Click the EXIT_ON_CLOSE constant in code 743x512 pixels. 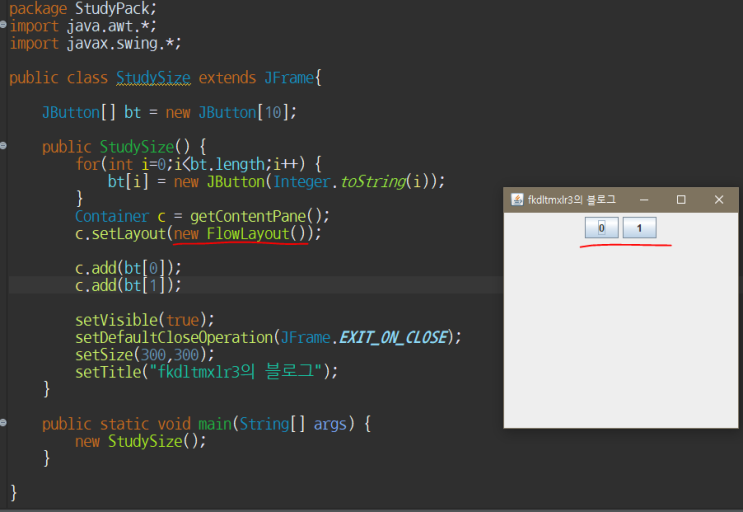tap(394, 337)
